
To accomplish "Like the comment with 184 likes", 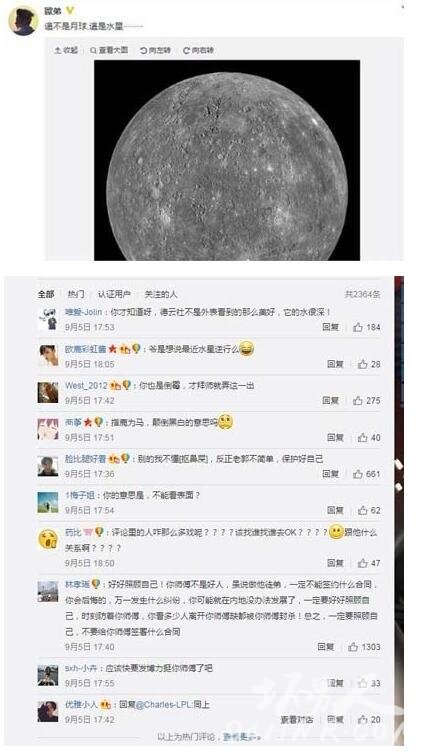I will pyautogui.click(x=367, y=327).
